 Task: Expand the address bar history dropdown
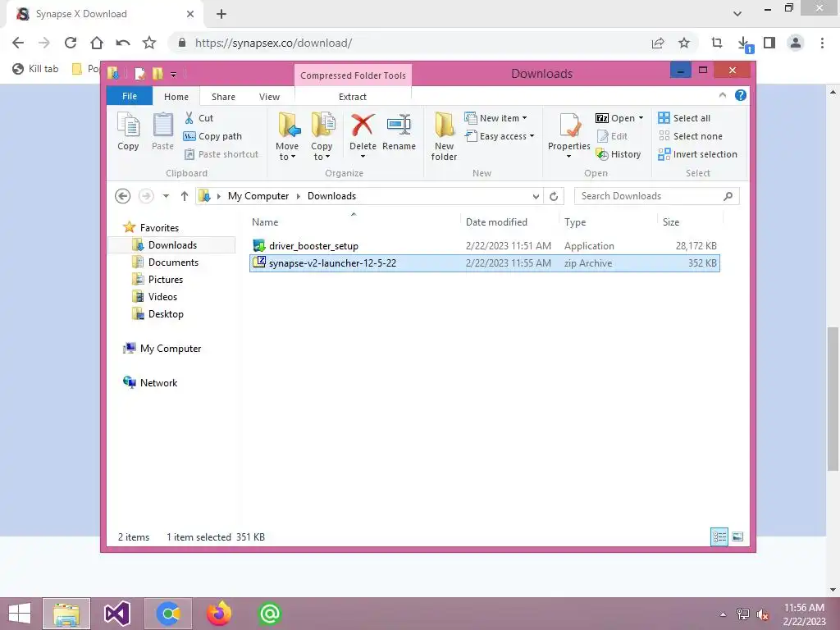coord(536,197)
